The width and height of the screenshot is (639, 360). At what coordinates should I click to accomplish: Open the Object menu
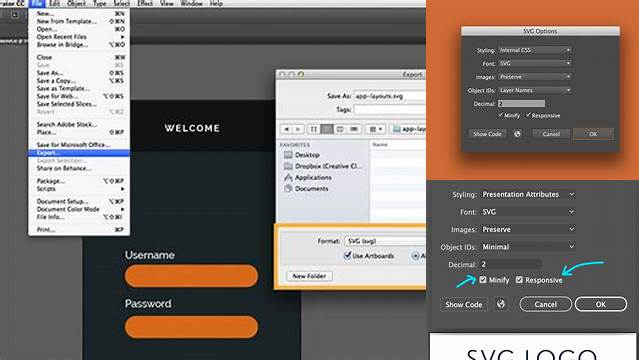[x=77, y=4]
